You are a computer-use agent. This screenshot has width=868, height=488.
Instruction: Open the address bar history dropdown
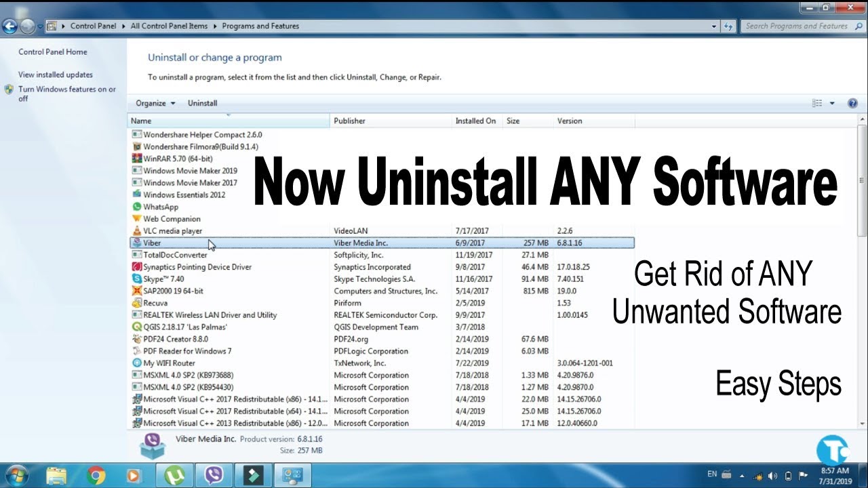(x=714, y=26)
